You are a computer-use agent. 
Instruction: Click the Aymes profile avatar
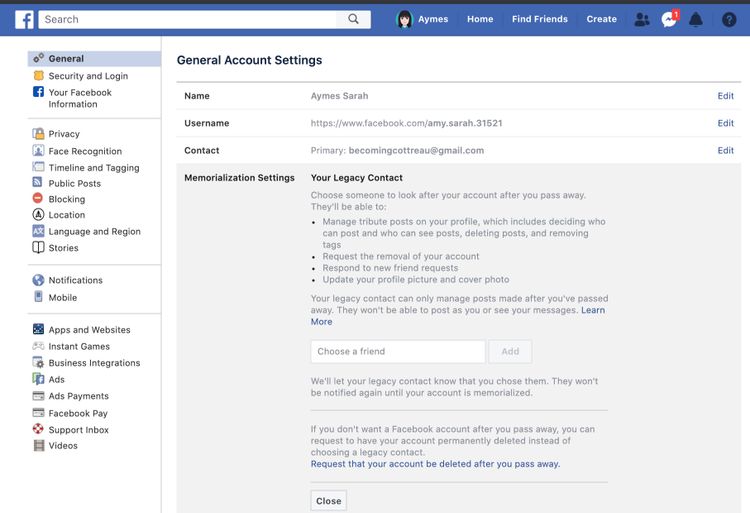(405, 19)
